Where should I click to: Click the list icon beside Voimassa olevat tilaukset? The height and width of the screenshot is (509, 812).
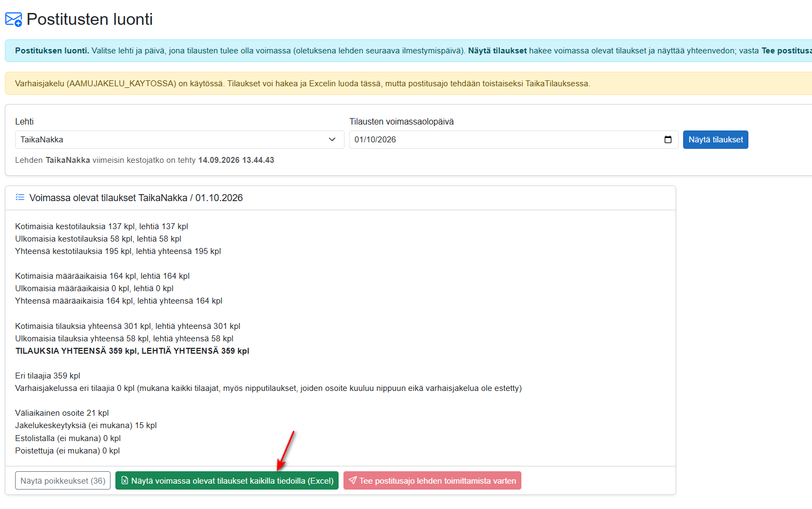click(x=20, y=197)
